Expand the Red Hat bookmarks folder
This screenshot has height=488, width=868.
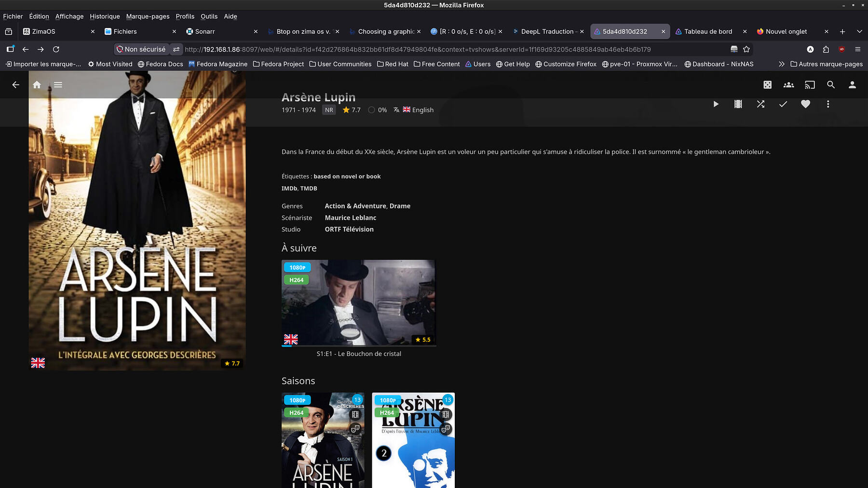[393, 64]
